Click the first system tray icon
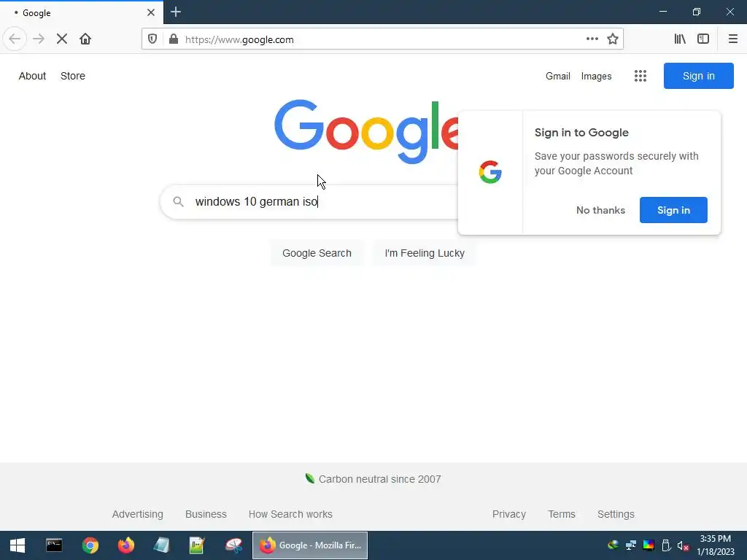Viewport: 747px width, 560px height. 613,545
